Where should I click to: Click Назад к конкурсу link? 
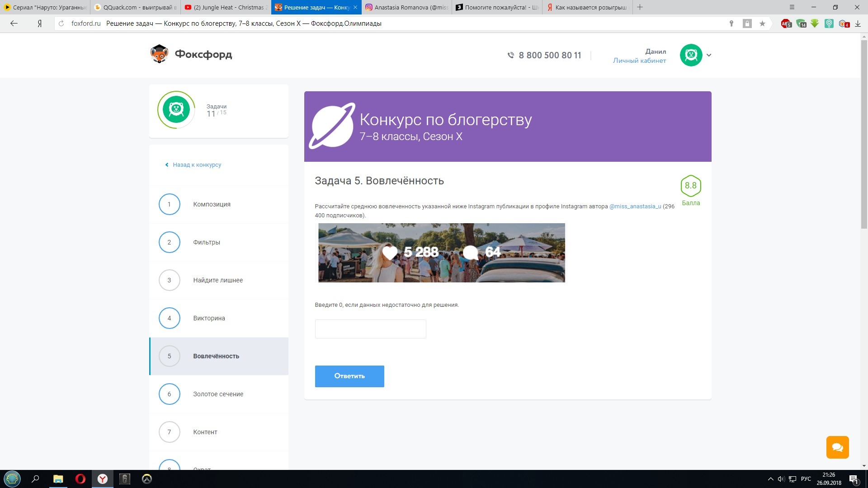197,165
